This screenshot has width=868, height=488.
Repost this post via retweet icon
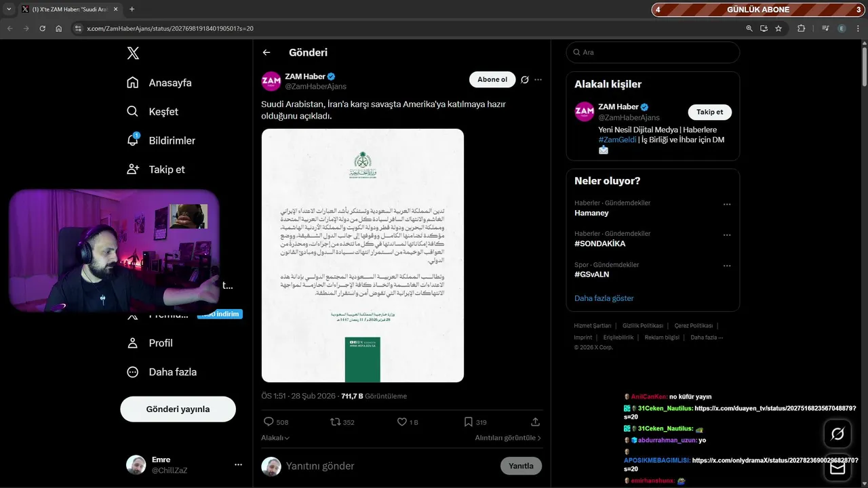pos(335,422)
